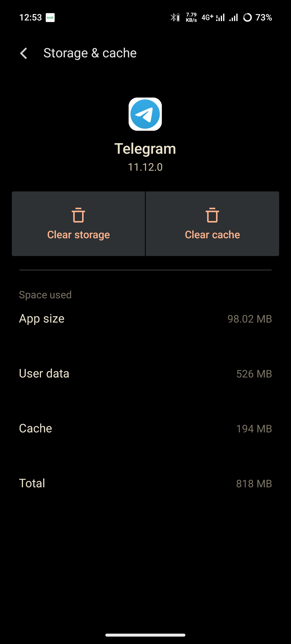Tap the battery icon in the status bar
Viewport: 291px width, 644px height.
click(179, 17)
